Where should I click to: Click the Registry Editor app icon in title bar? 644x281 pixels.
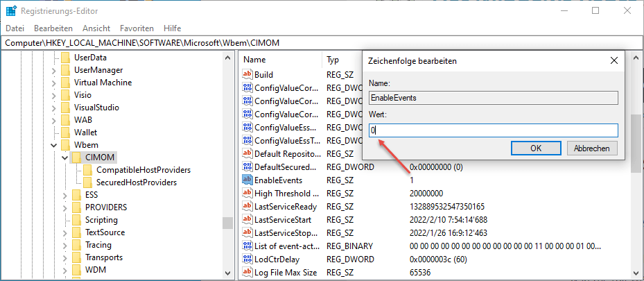click(x=11, y=10)
